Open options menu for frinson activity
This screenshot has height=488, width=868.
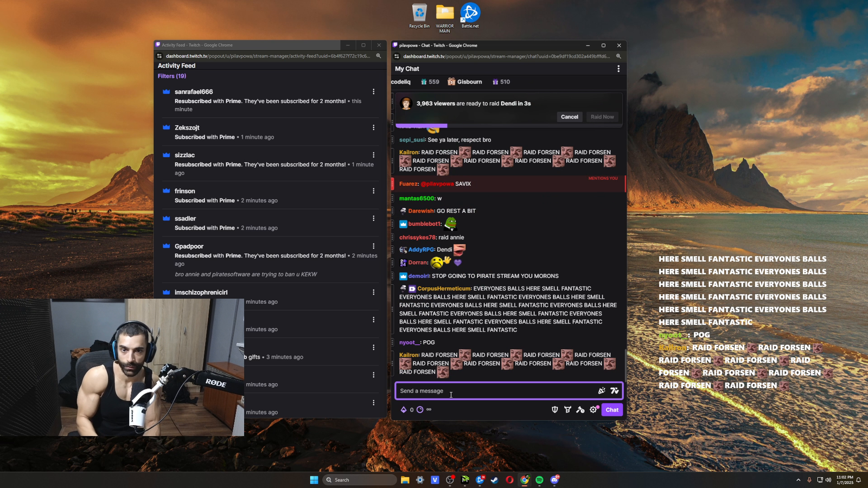coord(373,191)
